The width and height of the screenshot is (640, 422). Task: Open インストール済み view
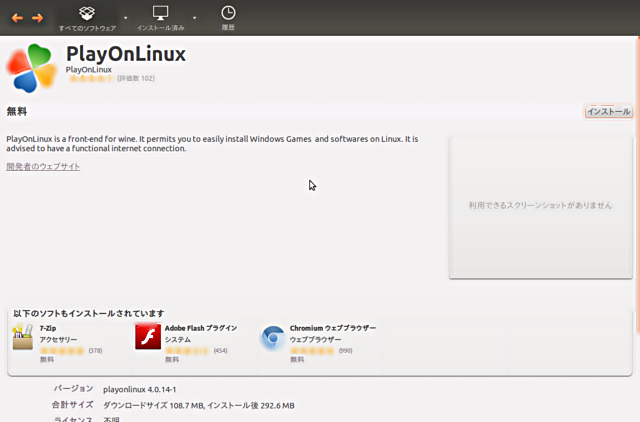pyautogui.click(x=160, y=18)
